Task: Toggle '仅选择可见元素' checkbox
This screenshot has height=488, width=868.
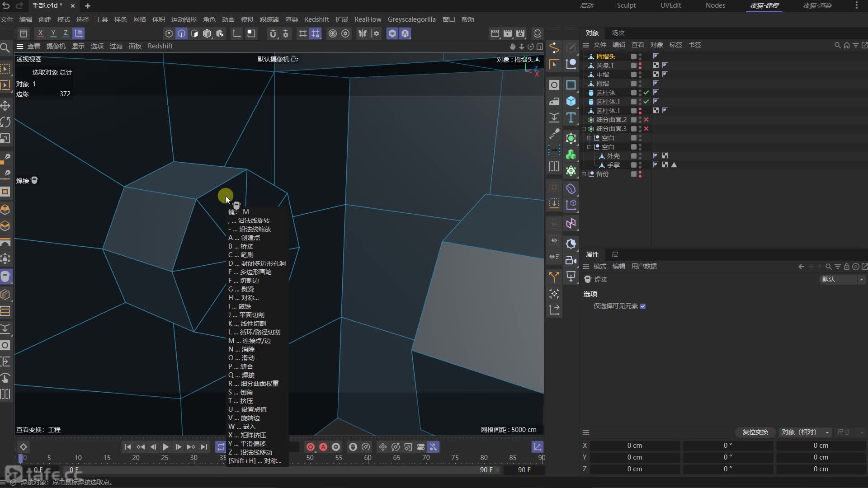Action: pyautogui.click(x=643, y=306)
